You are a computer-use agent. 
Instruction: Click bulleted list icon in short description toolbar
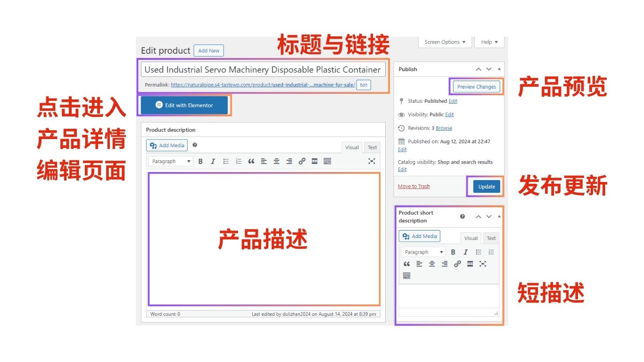click(x=479, y=252)
